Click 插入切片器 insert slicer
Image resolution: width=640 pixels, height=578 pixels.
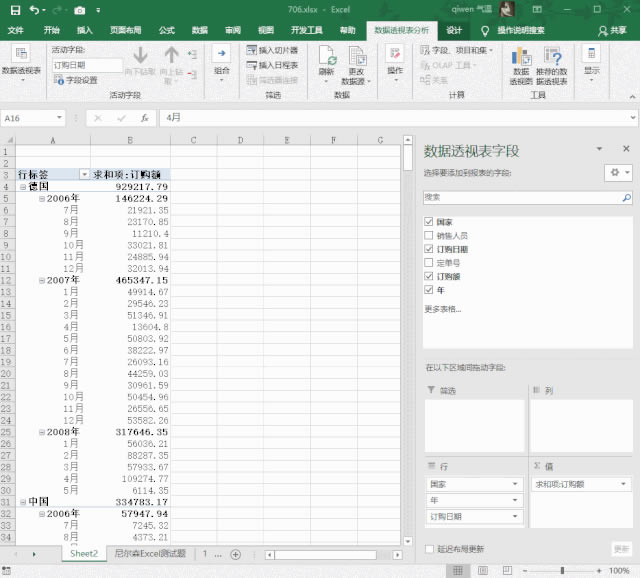point(272,50)
